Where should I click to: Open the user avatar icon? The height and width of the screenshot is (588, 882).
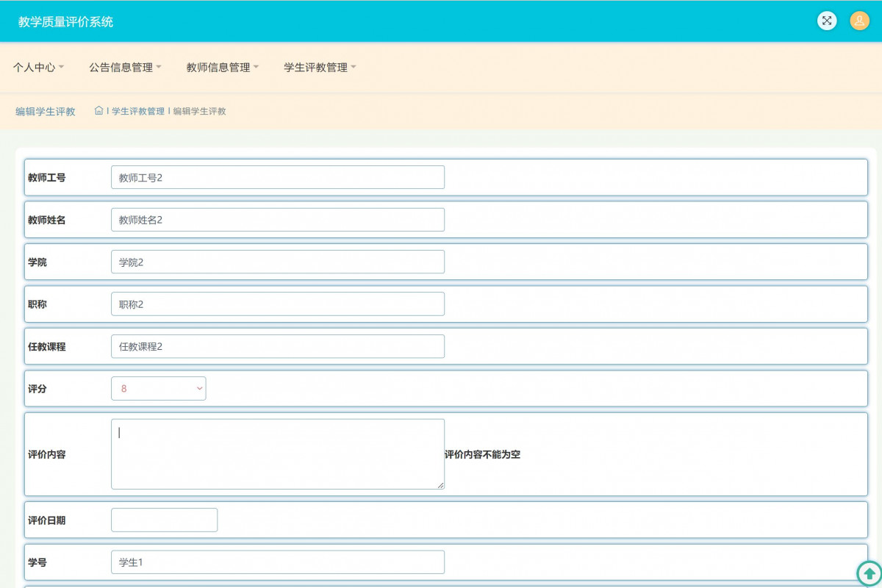coord(859,21)
